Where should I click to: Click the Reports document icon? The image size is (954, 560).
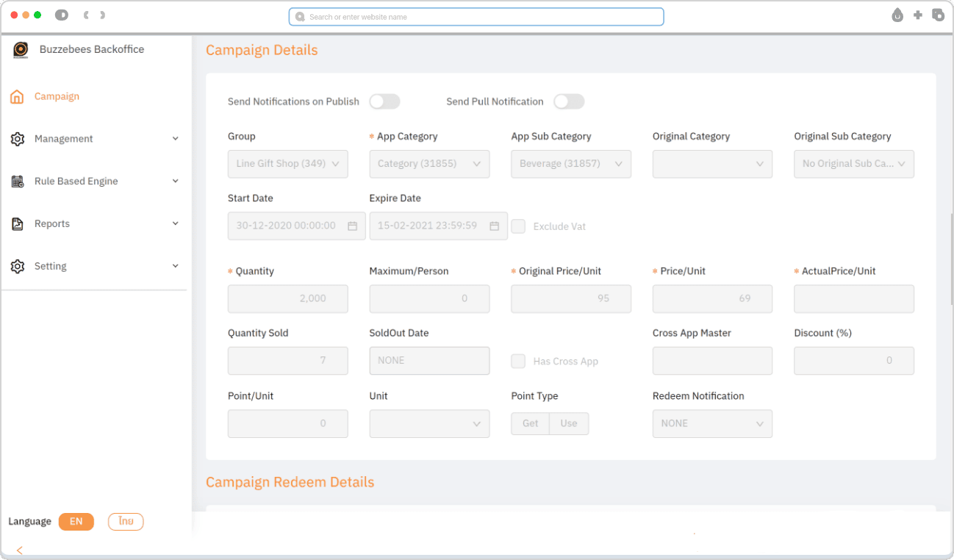(18, 224)
